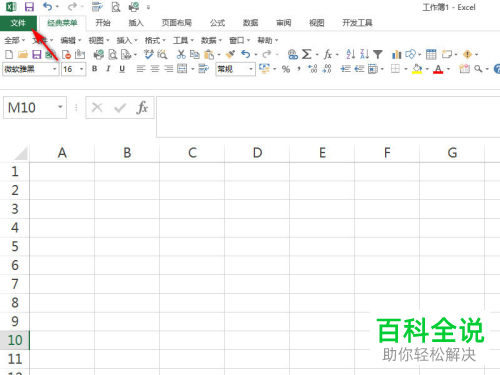Switch to the 页面布局 ribbon tab
This screenshot has width=500, height=375.
coord(177,23)
